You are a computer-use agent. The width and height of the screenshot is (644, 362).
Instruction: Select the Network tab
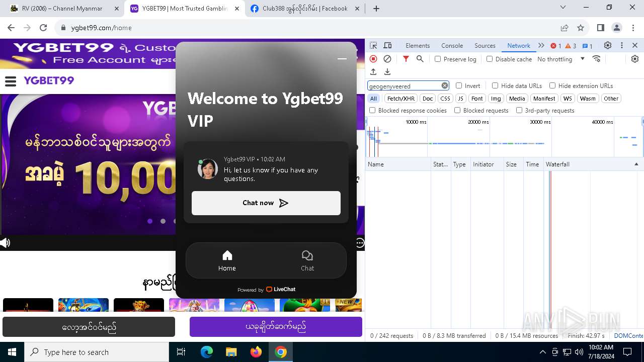point(519,45)
